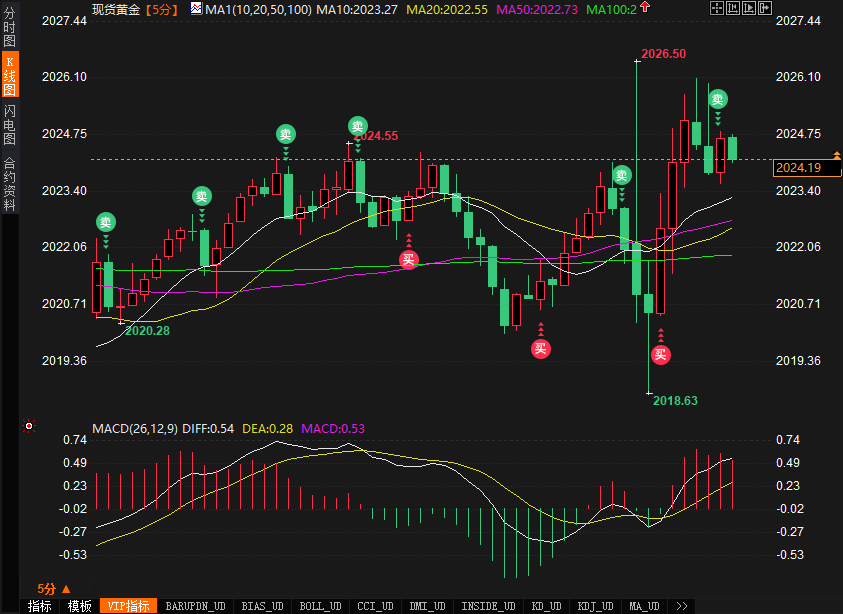Click the DIFF:0.54 value
The width and height of the screenshot is (843, 614).
pyautogui.click(x=208, y=429)
